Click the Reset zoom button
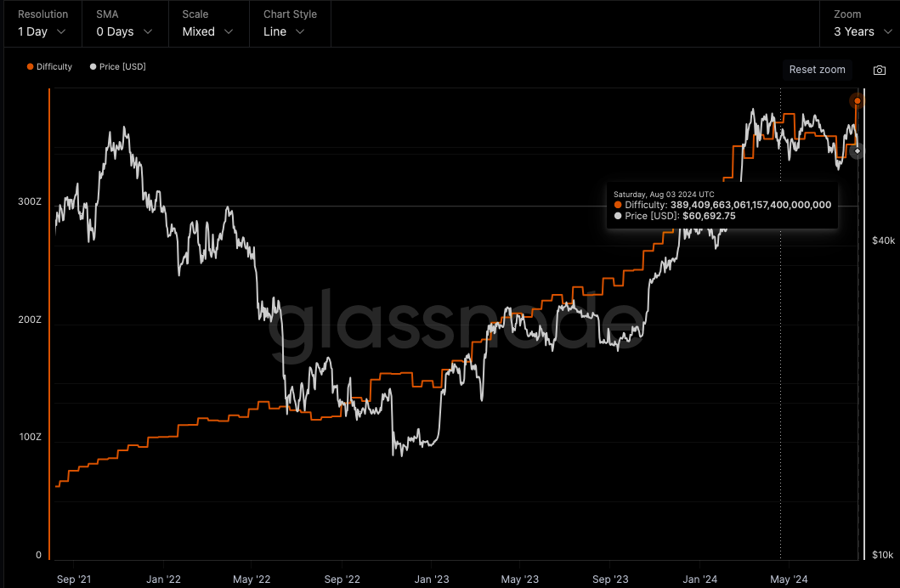Viewport: 900px width, 588px height. click(x=817, y=70)
